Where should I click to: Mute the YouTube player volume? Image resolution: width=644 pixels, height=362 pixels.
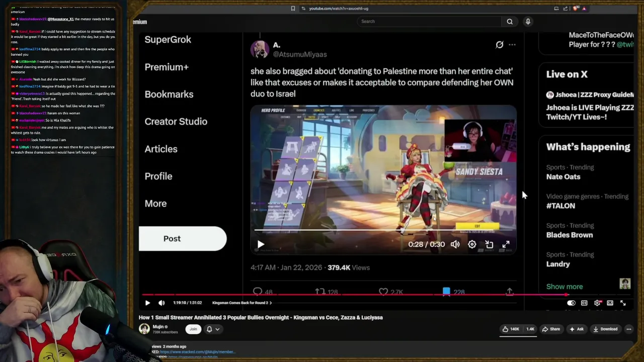162,303
